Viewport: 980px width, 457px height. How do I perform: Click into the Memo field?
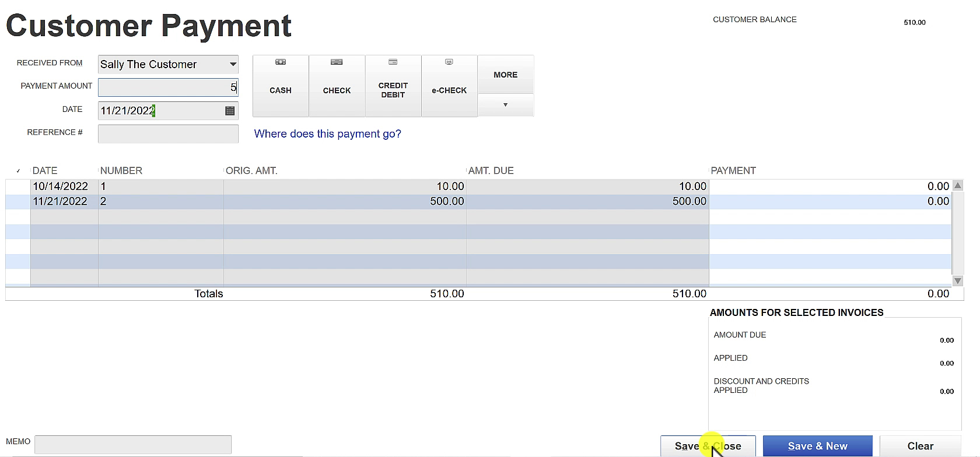point(133,445)
